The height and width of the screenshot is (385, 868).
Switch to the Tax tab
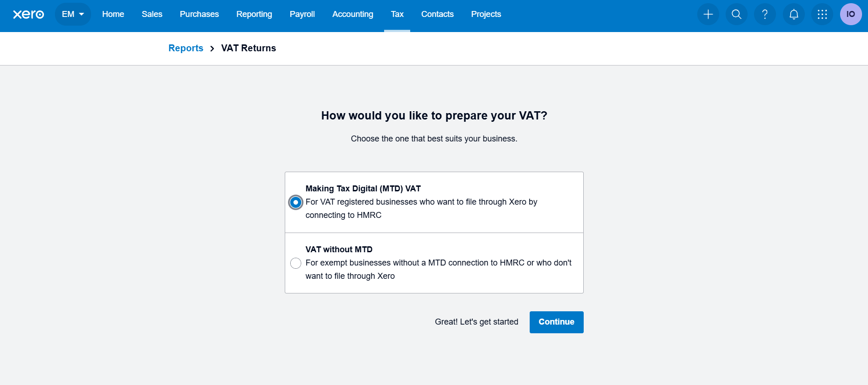click(x=397, y=14)
